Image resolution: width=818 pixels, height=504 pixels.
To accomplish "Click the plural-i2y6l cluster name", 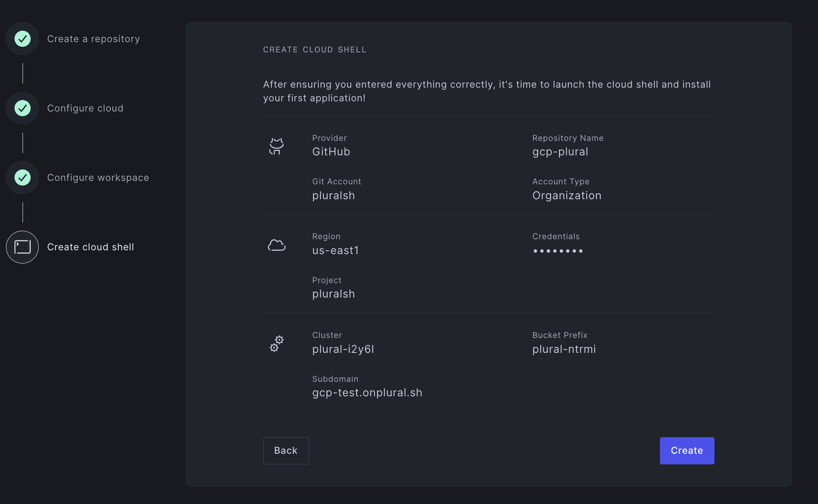I will coord(343,349).
